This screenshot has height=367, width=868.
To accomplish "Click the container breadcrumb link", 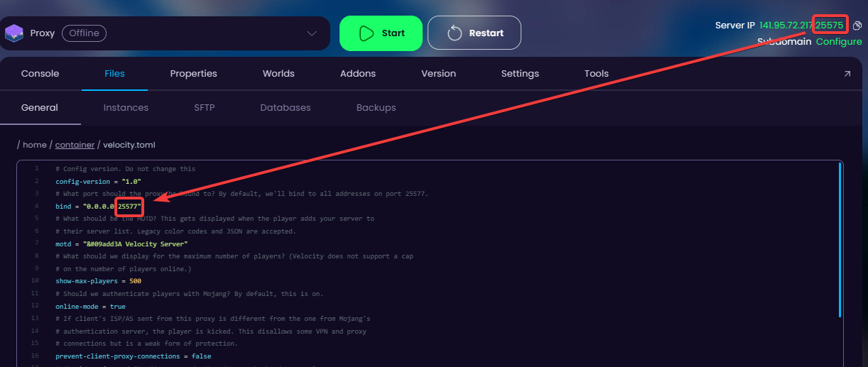I will point(75,145).
